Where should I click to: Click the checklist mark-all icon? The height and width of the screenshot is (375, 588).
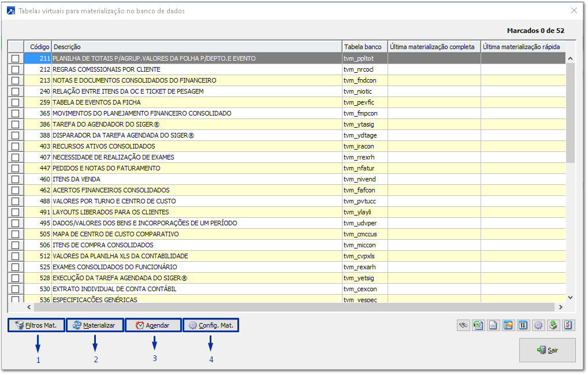pos(568,325)
